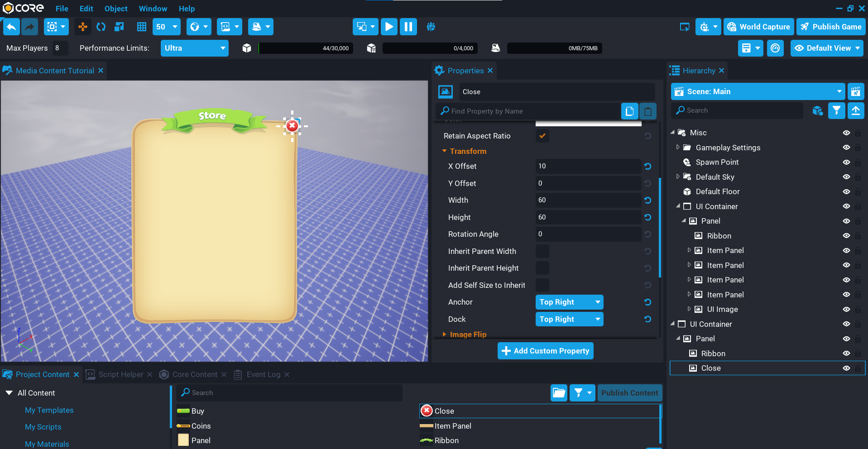This screenshot has width=868, height=449.
Task: Click the Publish Game button
Action: click(831, 27)
